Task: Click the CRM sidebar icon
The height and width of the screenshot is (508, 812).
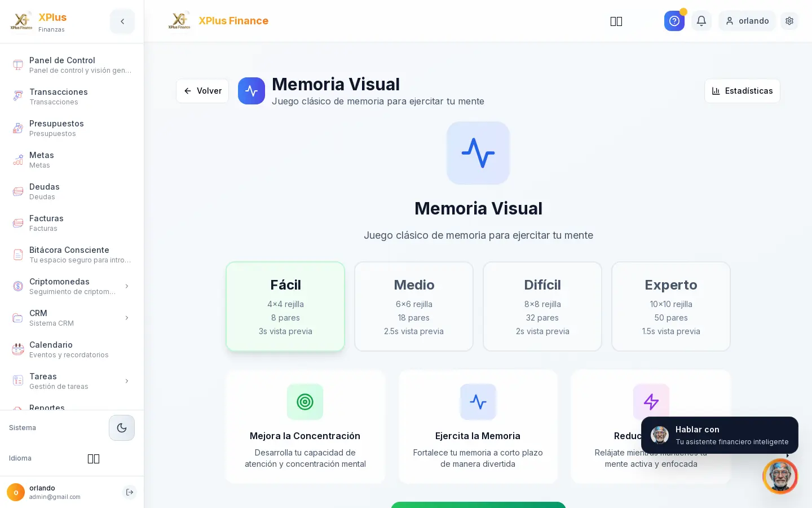Action: click(x=18, y=318)
